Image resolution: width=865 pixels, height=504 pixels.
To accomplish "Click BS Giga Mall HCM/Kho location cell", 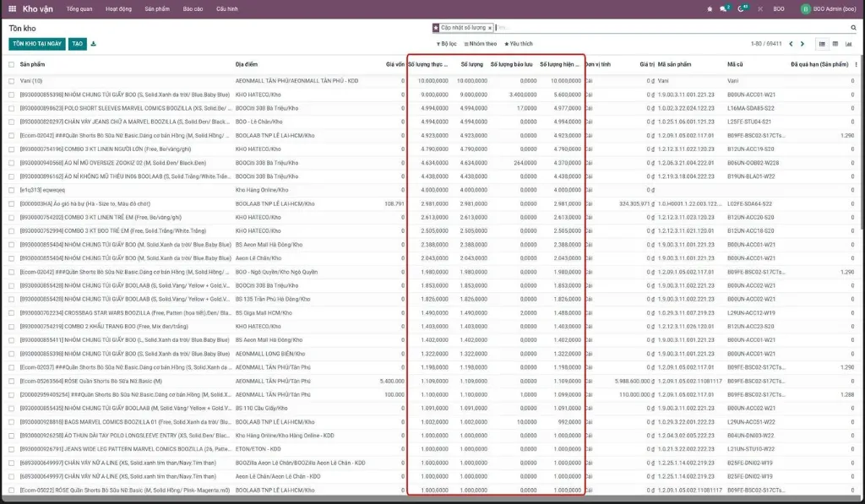I will point(264,312).
